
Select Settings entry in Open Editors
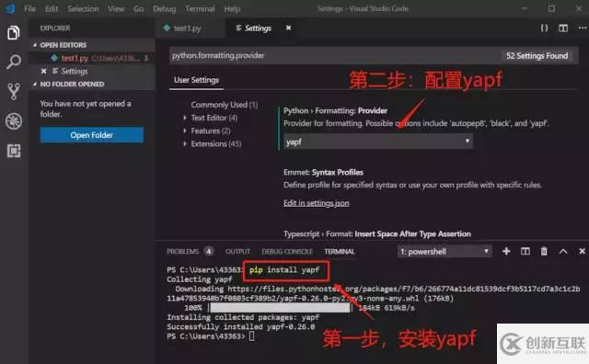pyautogui.click(x=92, y=71)
